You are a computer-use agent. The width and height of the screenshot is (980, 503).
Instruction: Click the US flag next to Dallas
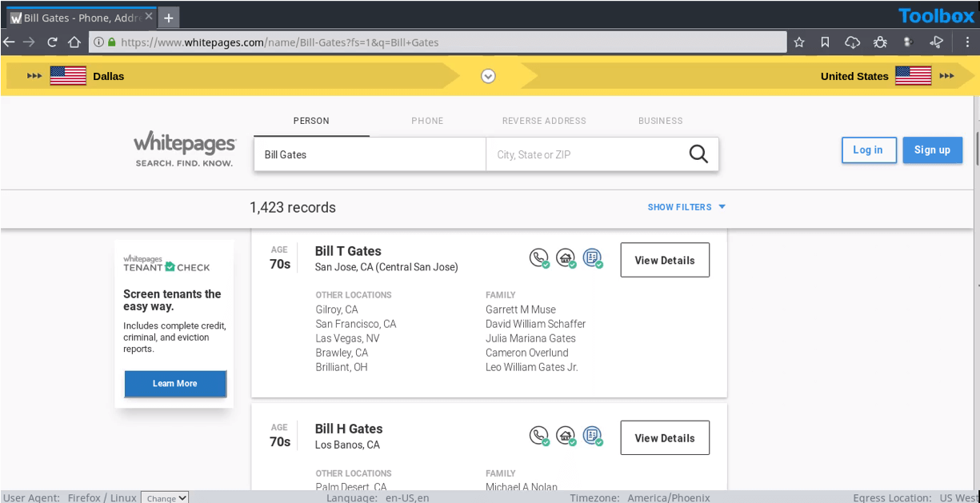pos(68,76)
